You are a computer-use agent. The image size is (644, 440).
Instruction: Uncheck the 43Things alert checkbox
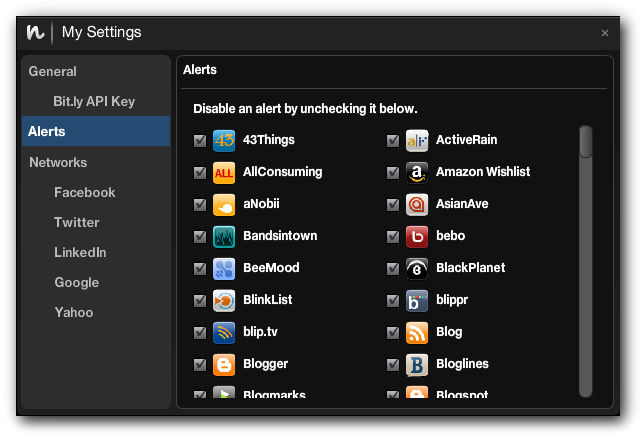point(200,141)
